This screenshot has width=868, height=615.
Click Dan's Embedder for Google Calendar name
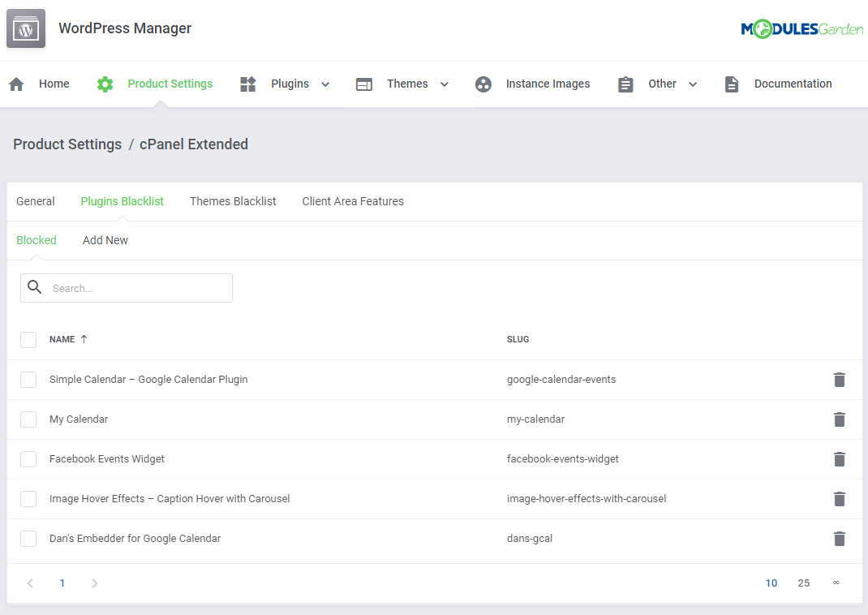(x=135, y=539)
